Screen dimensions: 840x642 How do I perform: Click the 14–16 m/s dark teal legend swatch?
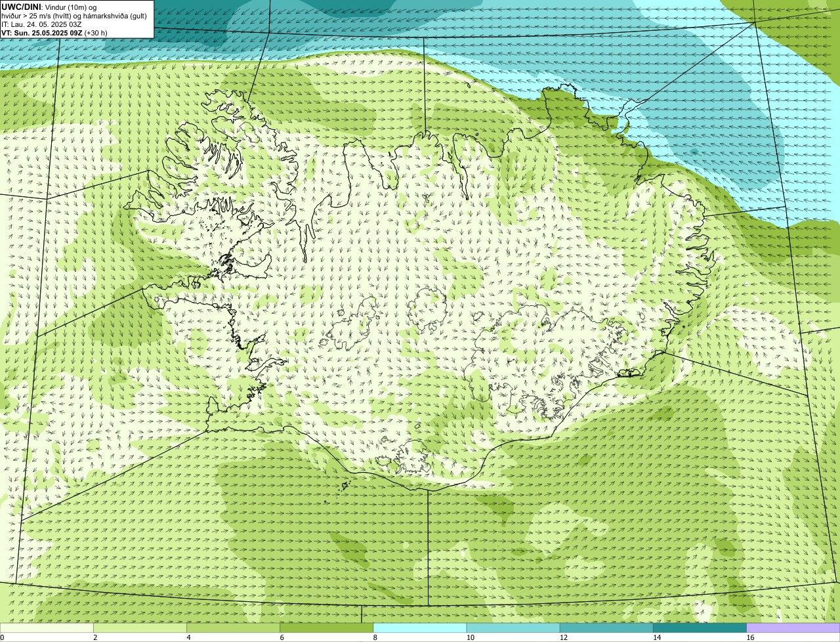click(700, 628)
